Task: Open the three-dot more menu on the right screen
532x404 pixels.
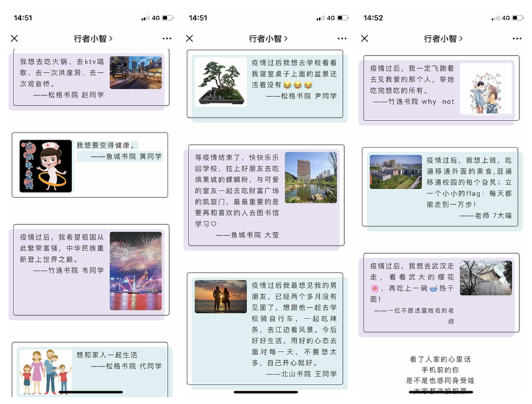Action: coord(516,39)
